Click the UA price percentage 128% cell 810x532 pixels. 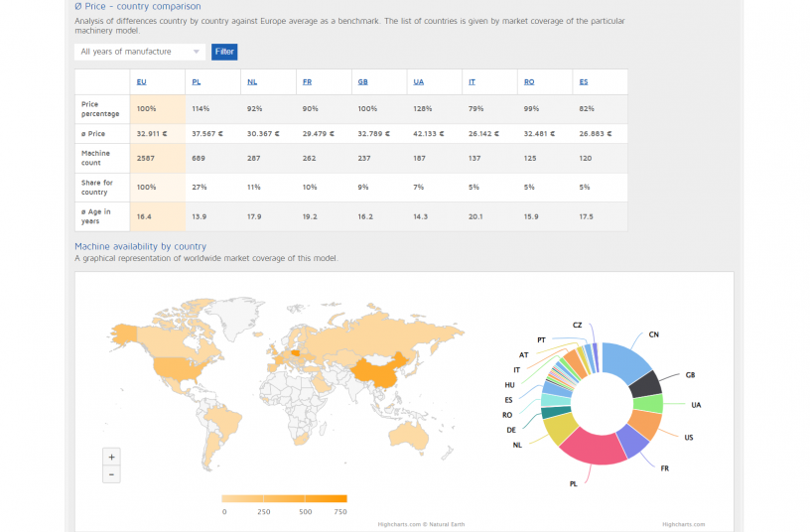click(x=435, y=109)
